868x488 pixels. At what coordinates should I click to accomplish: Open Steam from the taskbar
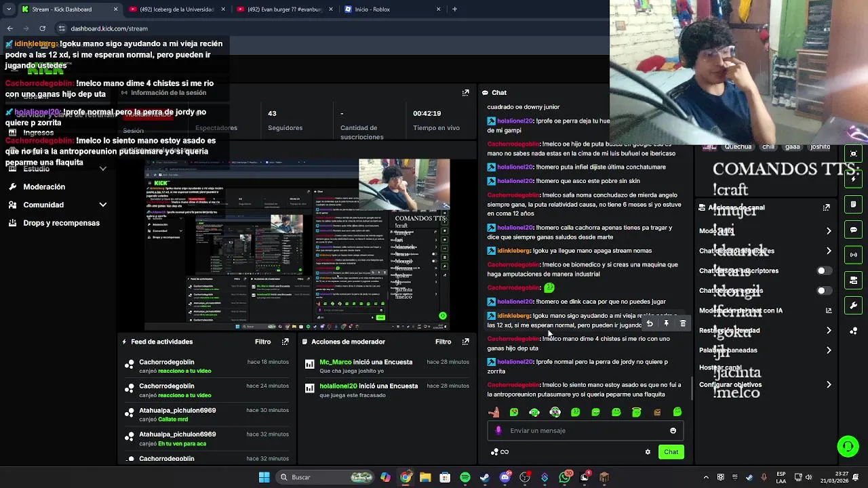pos(484,477)
